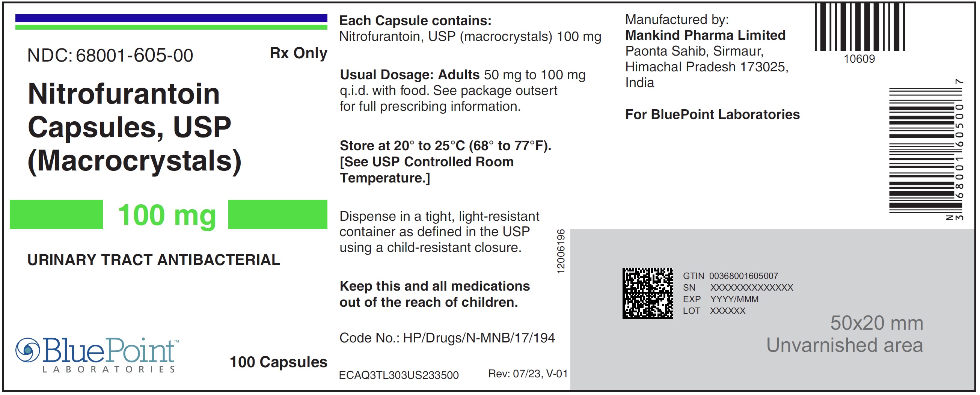Click the dark blue stripe at top
Screen dimensions: 980x395
point(171,18)
